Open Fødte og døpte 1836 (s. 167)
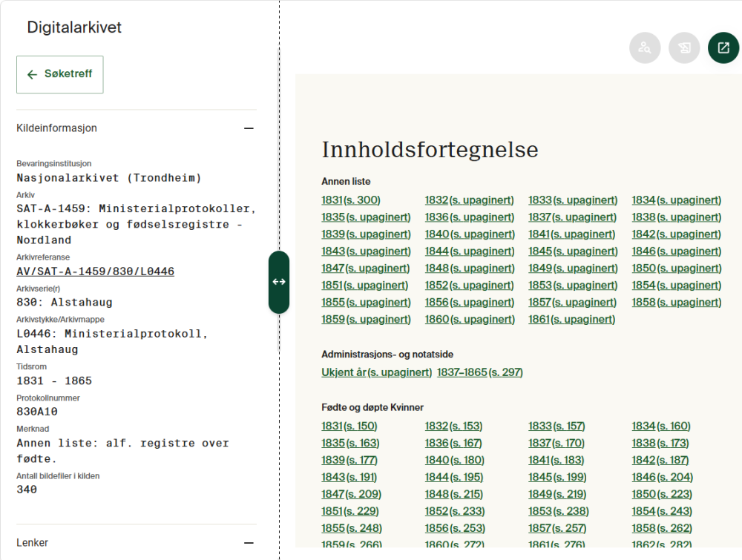742x560 pixels. (x=453, y=443)
